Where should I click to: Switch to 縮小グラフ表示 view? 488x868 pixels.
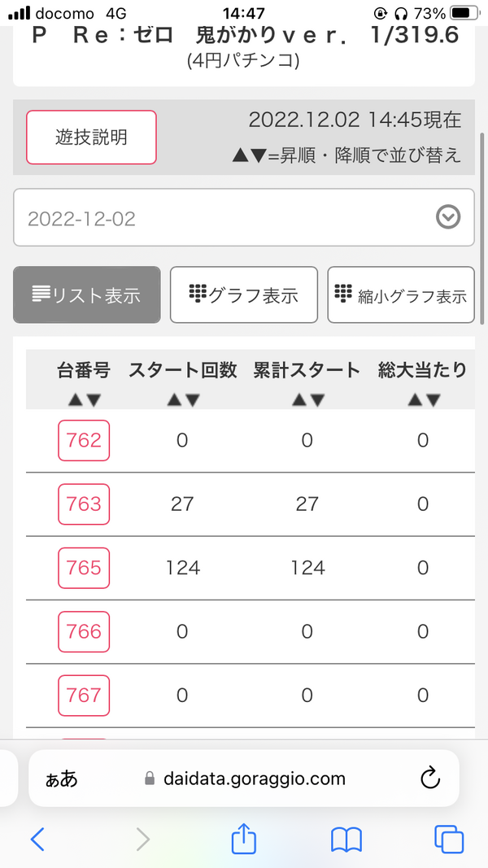[401, 295]
